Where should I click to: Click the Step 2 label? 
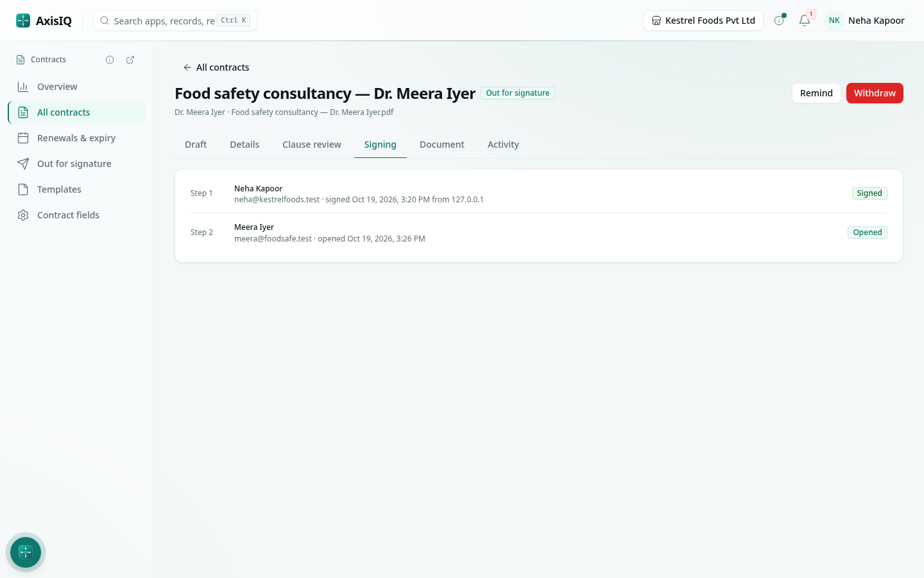click(x=201, y=232)
